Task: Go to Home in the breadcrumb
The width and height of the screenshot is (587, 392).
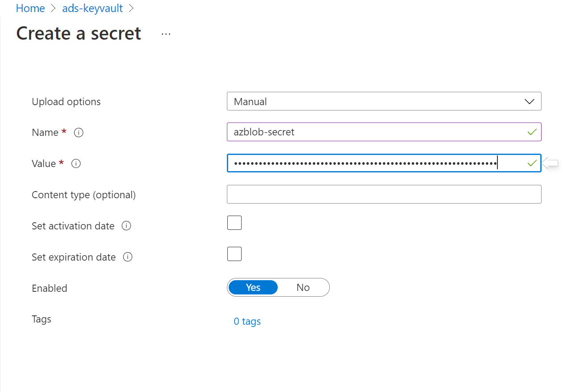Action: point(30,8)
